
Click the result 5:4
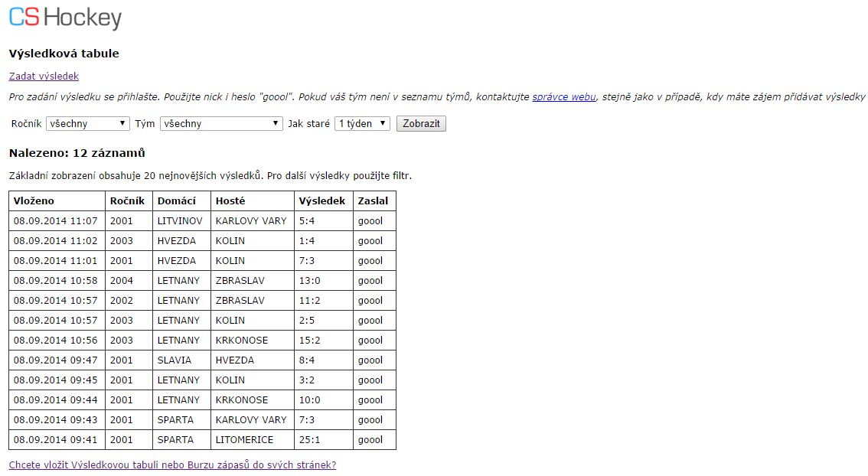tap(307, 221)
